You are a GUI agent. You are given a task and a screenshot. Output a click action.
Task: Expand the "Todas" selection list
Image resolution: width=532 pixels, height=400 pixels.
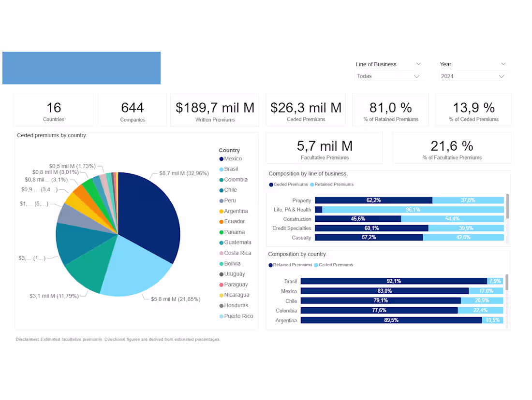coord(416,76)
